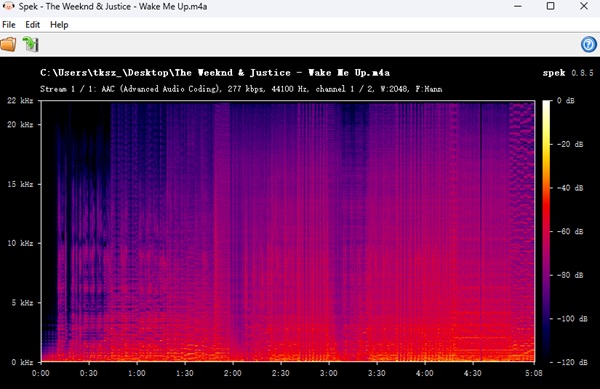
Task: Click the spectrogram at the 2:00 mark
Action: pyautogui.click(x=233, y=231)
